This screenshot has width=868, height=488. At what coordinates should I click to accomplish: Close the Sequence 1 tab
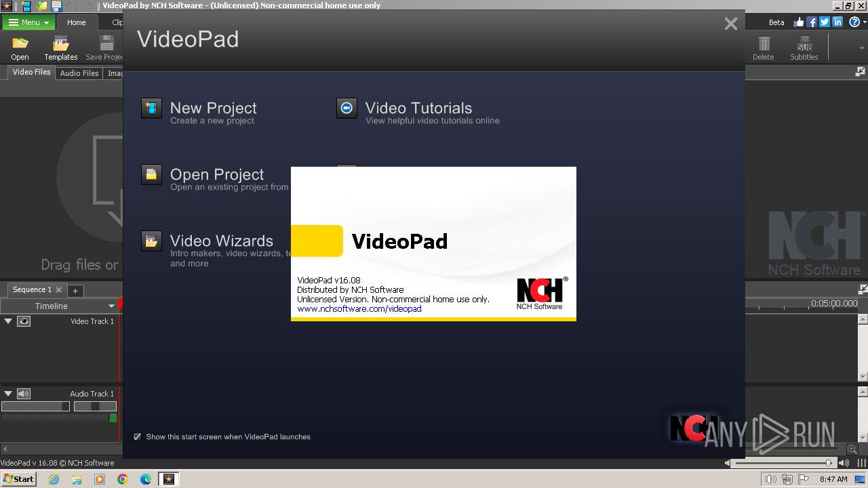tap(58, 289)
